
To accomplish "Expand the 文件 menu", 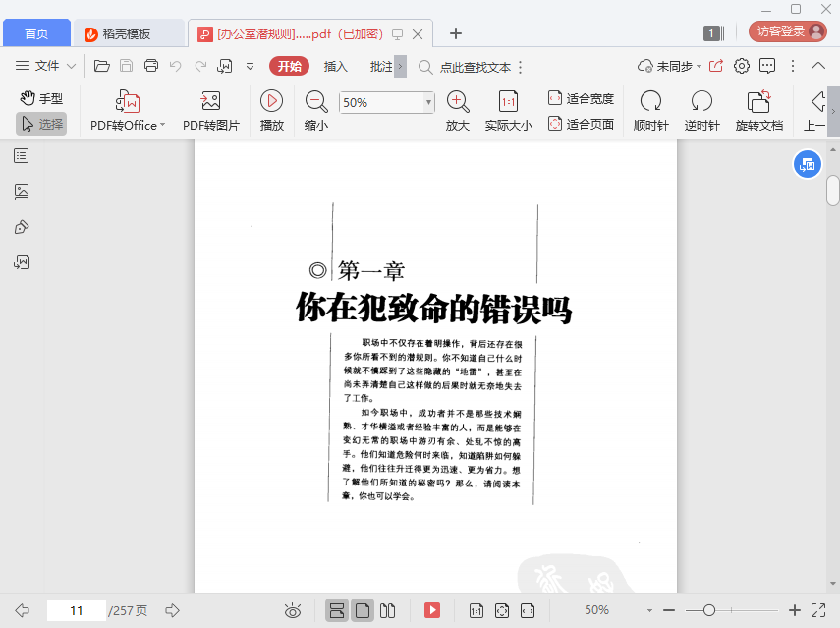I will click(45, 66).
